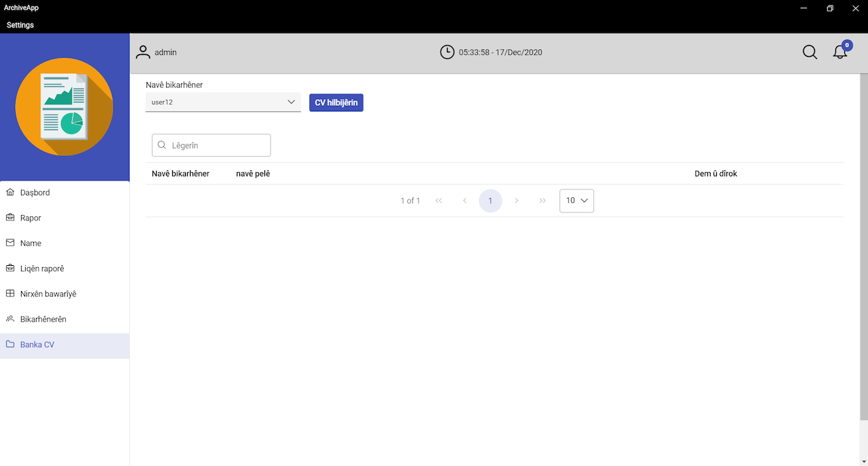This screenshot has height=466, width=868.
Task: Click the Lêgerîn search input field
Action: tap(218, 145)
